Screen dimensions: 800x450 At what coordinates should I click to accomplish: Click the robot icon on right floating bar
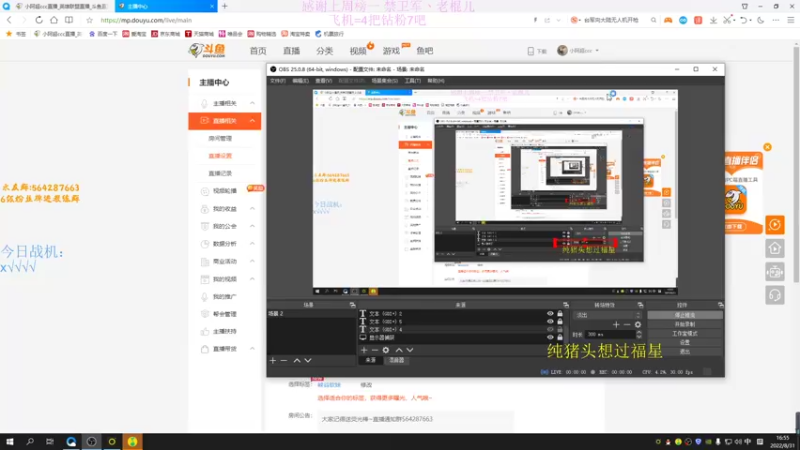click(774, 272)
